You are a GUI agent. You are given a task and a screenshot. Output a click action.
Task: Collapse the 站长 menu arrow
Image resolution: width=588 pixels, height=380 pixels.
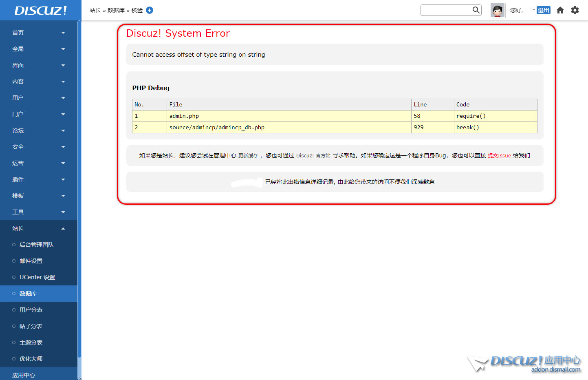(63, 228)
